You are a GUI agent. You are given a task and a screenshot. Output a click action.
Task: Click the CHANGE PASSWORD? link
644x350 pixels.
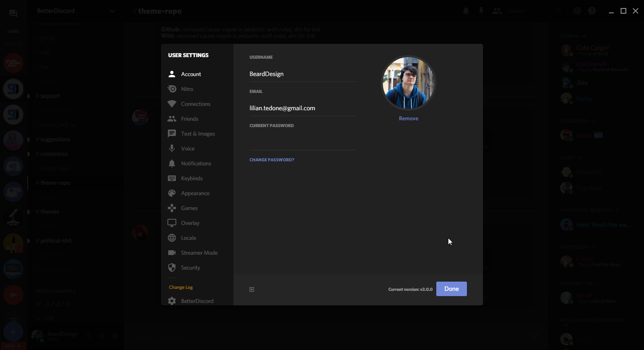pyautogui.click(x=272, y=160)
